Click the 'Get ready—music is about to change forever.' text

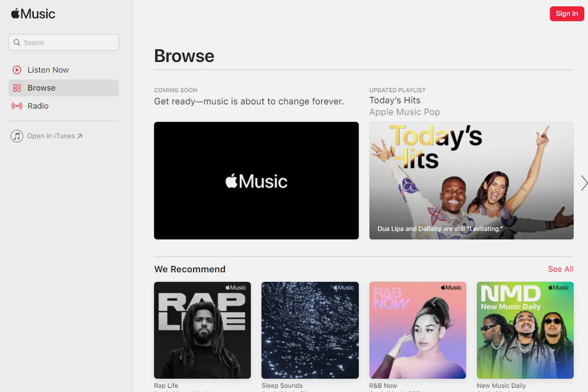249,101
